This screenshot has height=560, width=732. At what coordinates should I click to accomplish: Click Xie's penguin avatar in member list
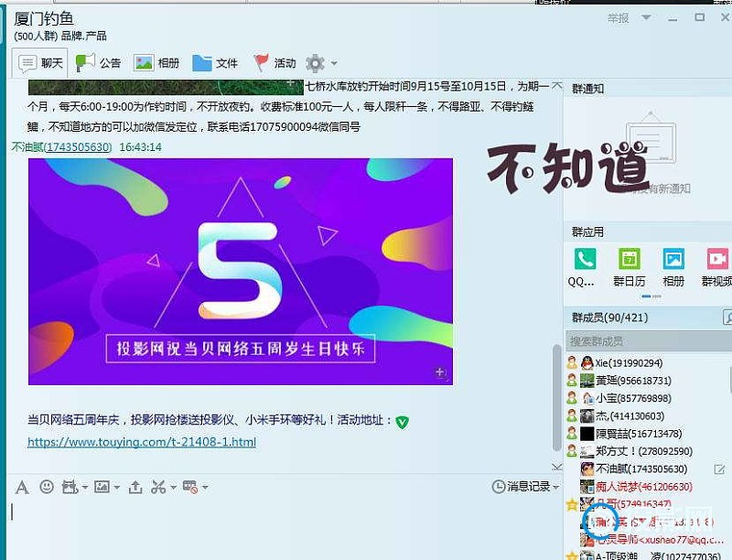point(587,362)
